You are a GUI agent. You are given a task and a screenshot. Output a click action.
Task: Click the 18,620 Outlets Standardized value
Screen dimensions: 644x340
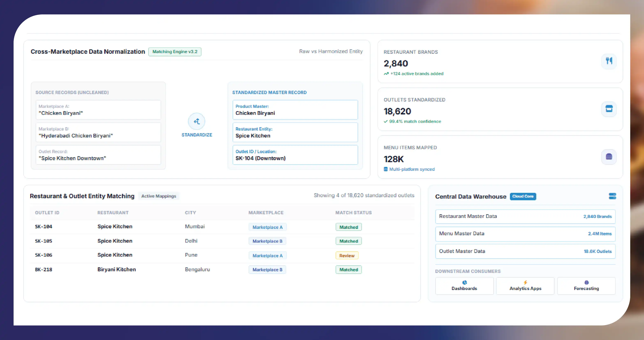[397, 111]
